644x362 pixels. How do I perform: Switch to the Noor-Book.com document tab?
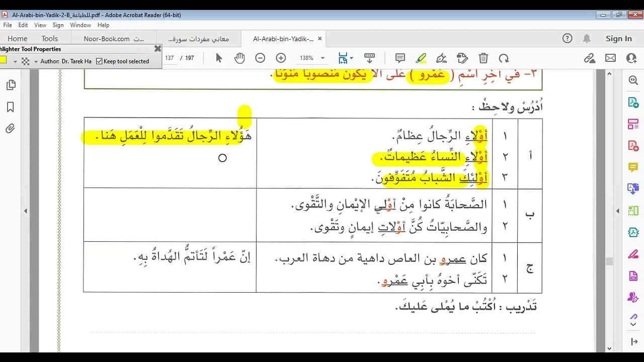click(x=114, y=39)
